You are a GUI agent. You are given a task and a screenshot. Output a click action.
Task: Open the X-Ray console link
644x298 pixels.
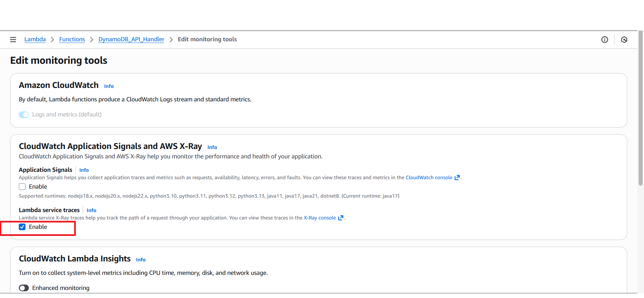point(319,218)
